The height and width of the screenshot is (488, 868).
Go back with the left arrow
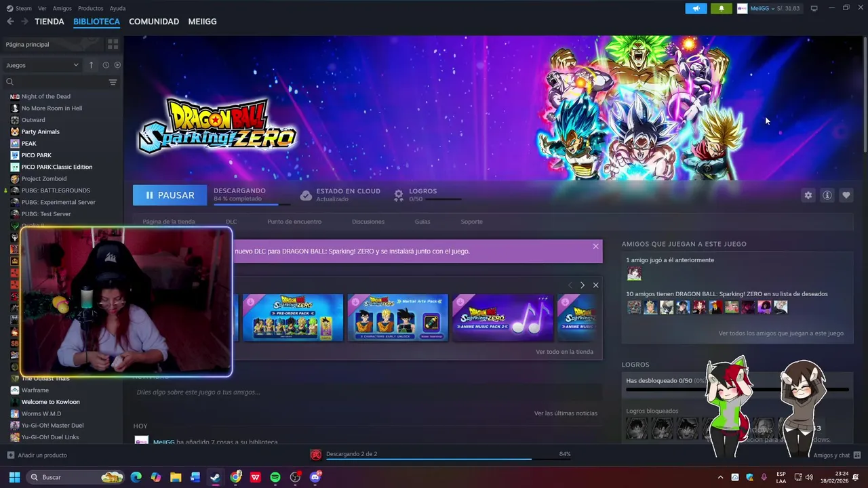[10, 22]
